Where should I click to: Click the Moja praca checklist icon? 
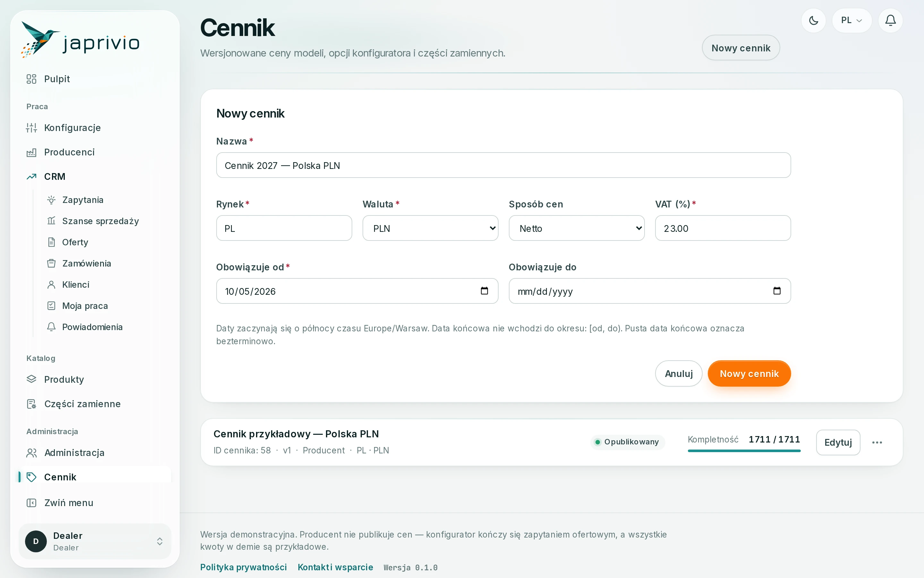click(x=52, y=306)
